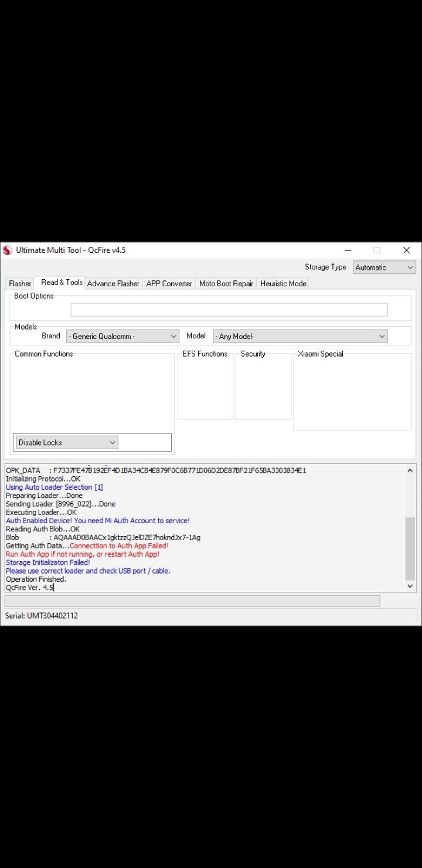Open the Advance Flasher tab
Screen dimensions: 422x868
113,283
